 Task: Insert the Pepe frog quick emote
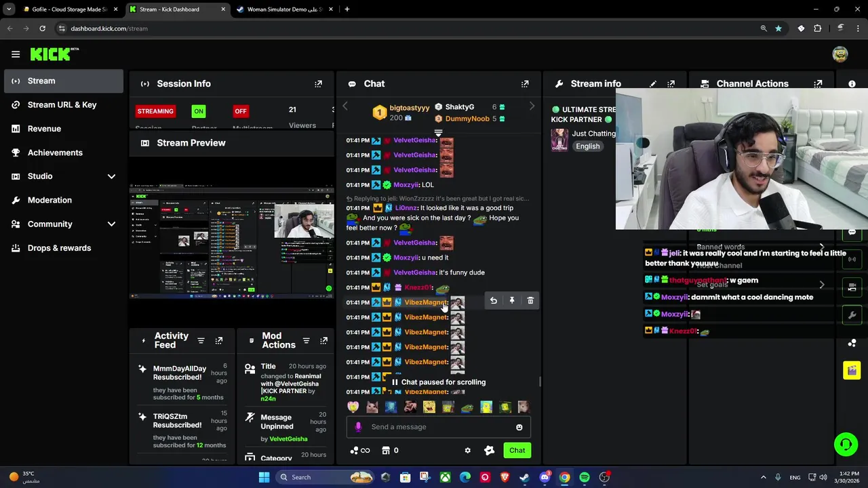(467, 407)
